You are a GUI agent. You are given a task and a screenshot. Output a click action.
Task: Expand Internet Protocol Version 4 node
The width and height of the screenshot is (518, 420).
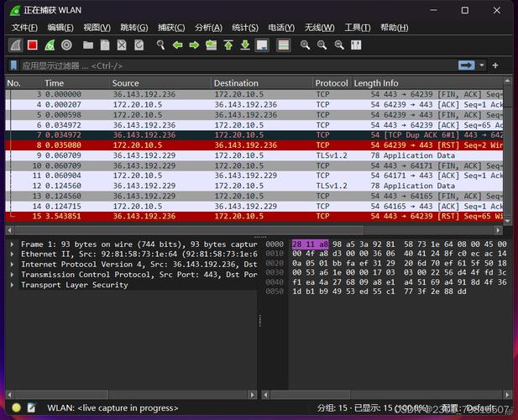pos(13,265)
